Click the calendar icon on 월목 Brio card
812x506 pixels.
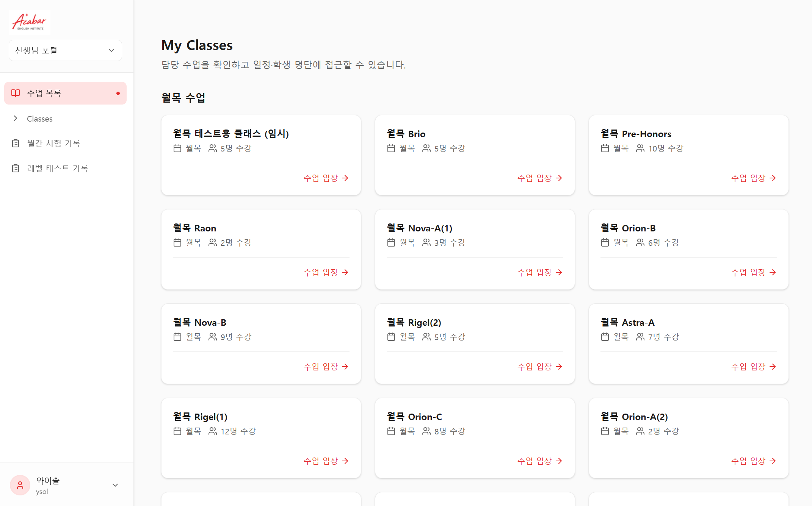pyautogui.click(x=391, y=148)
